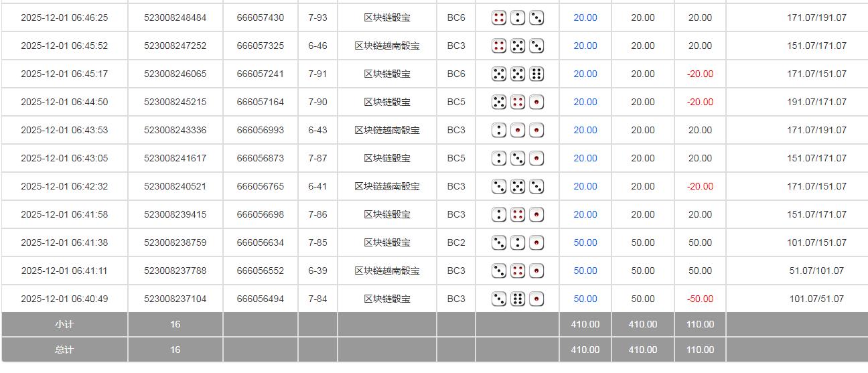
Task: Click the red -20.00 in row 7-91
Action: click(700, 74)
